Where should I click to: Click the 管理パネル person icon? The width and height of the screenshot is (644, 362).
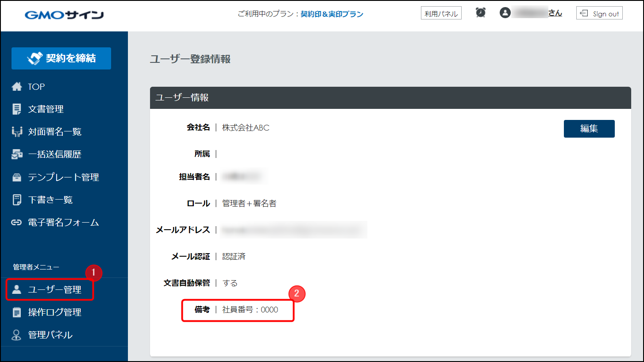pos(17,335)
